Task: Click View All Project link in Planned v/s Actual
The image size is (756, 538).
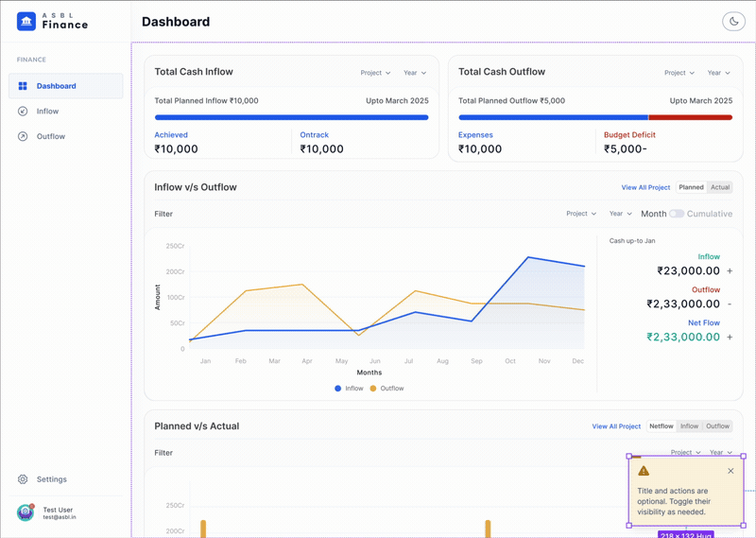Action: tap(616, 426)
